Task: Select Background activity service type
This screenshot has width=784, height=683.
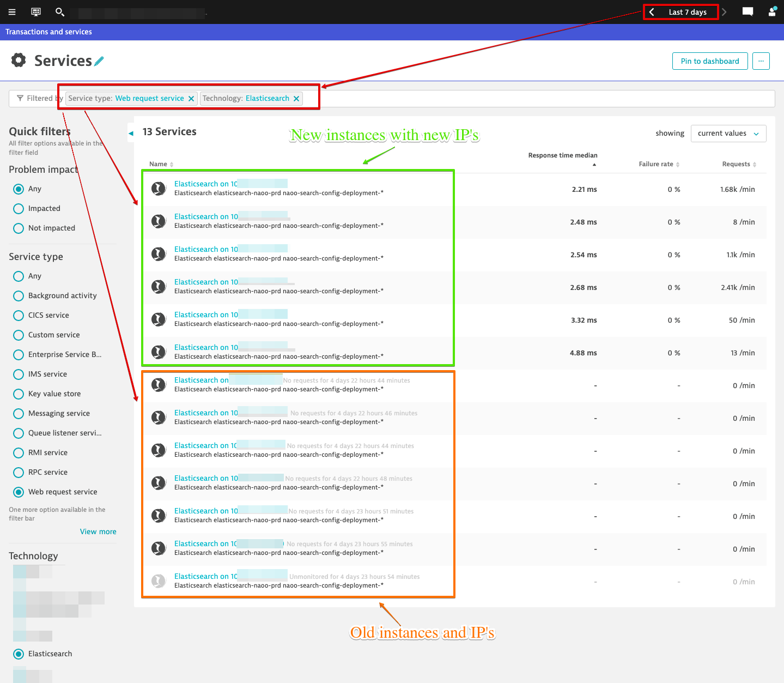Action: (19, 296)
